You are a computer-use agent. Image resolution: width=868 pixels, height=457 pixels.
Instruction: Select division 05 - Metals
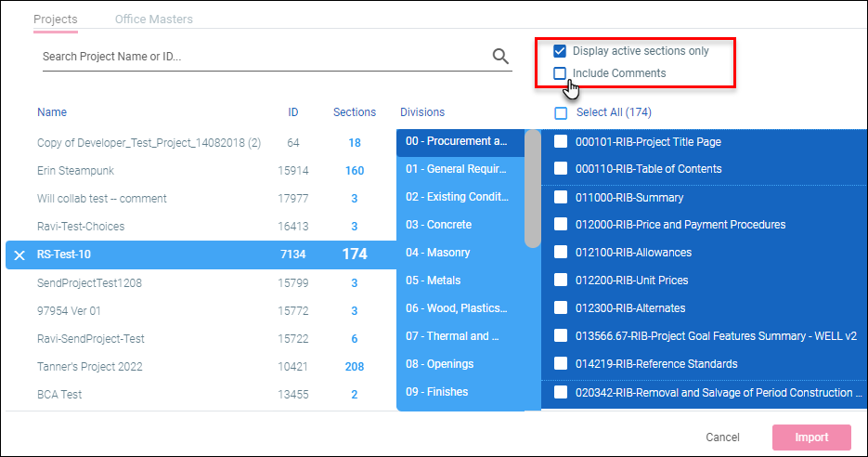point(460,281)
